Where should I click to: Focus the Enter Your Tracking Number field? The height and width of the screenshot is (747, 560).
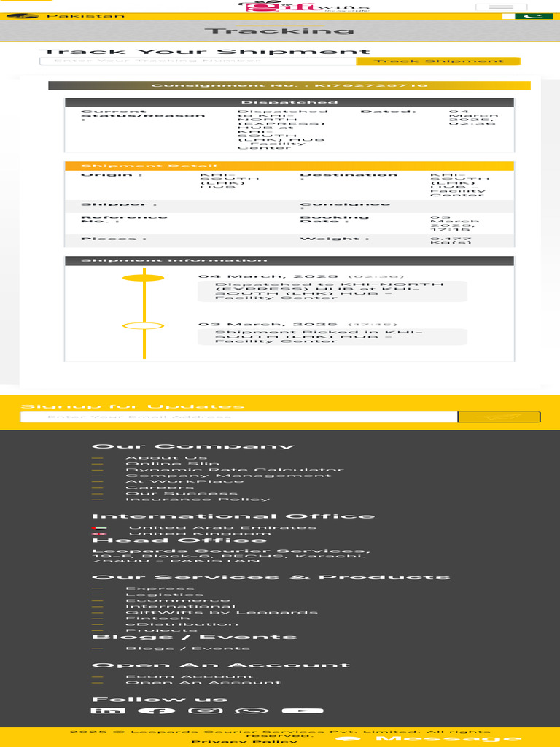click(x=198, y=61)
